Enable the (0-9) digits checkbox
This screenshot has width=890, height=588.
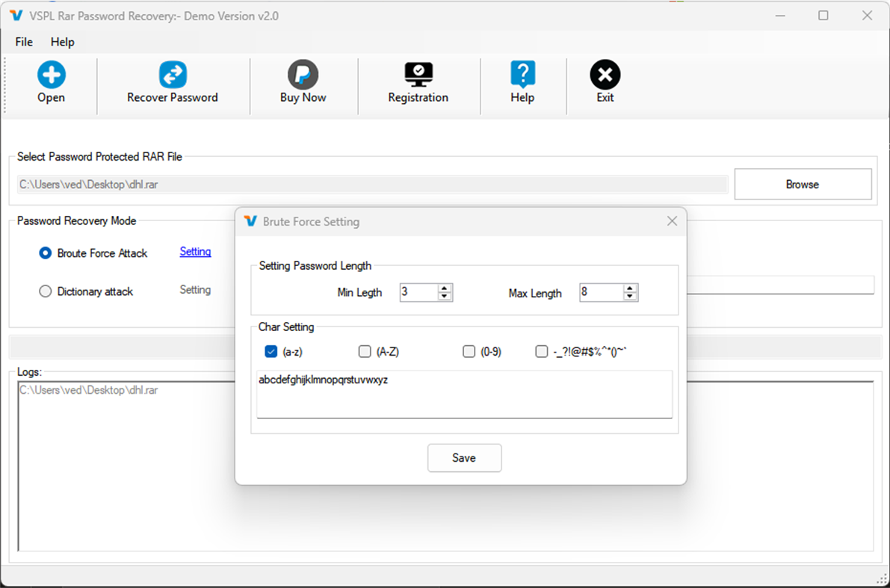(469, 351)
